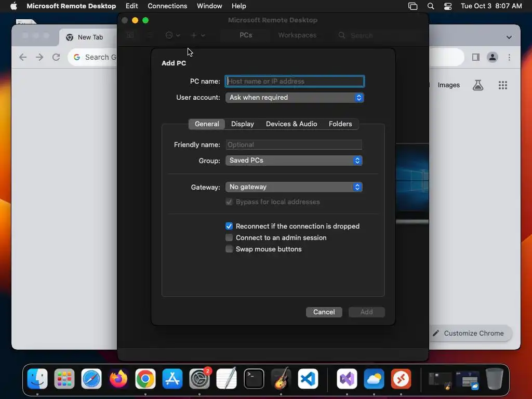Enable Connect to an admin session
Screen dimensions: 532x399
point(229,237)
